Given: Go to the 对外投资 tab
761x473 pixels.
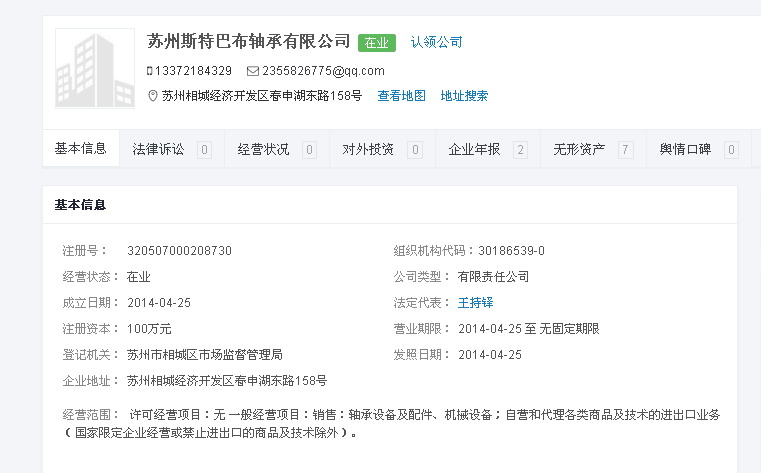Looking at the screenshot, I should 368,149.
